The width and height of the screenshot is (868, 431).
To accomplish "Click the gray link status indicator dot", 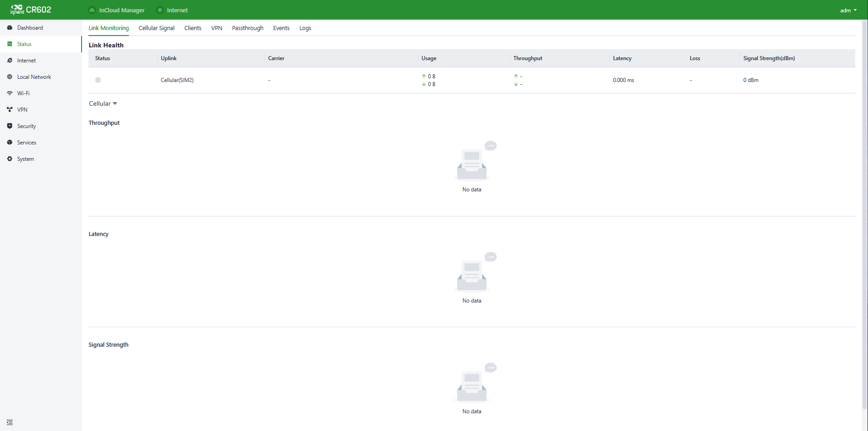I will pos(98,80).
